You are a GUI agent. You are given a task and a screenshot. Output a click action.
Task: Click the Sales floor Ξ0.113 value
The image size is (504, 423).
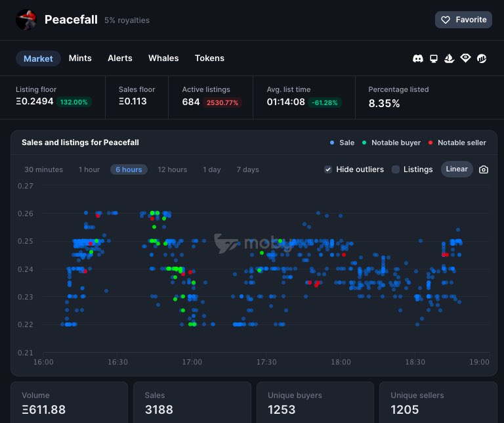pos(133,101)
